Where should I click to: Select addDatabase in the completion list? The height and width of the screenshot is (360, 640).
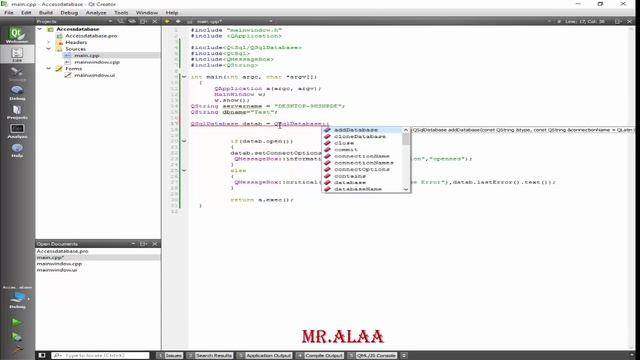point(362,130)
